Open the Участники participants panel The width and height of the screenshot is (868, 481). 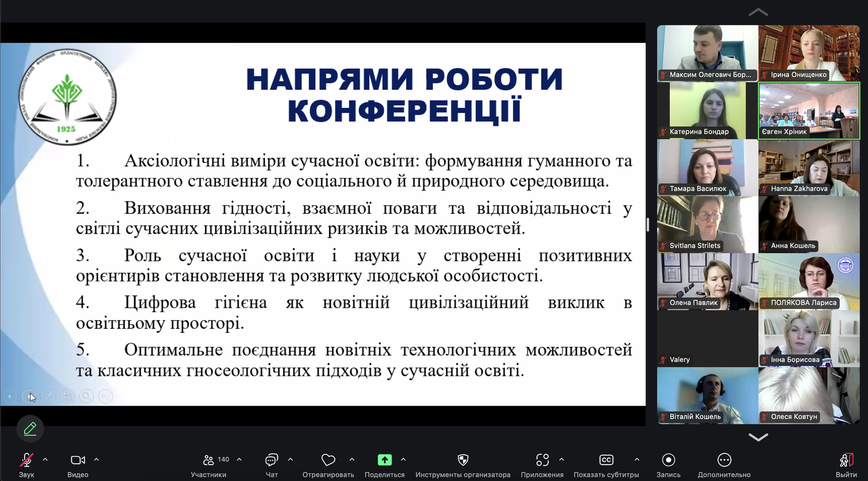tap(209, 460)
